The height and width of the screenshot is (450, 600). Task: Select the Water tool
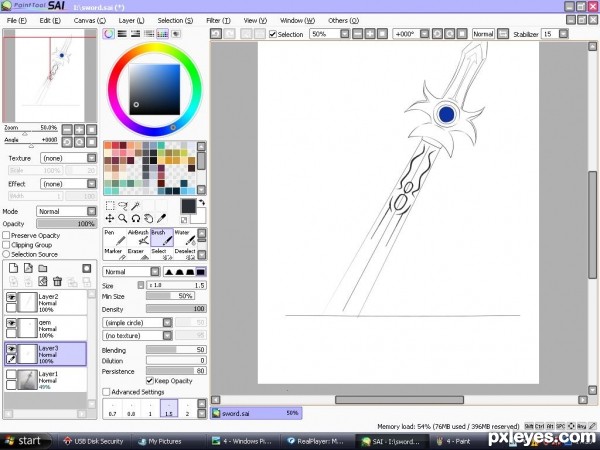click(185, 237)
